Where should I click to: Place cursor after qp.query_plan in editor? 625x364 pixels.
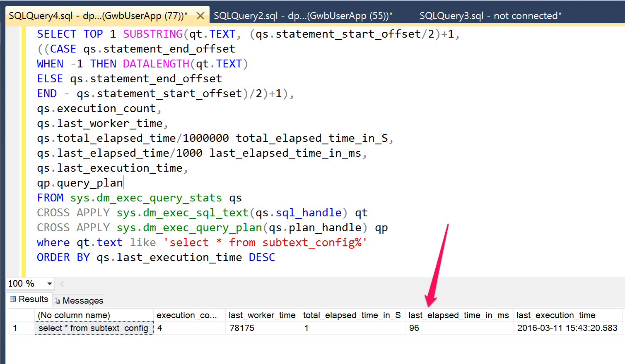123,183
